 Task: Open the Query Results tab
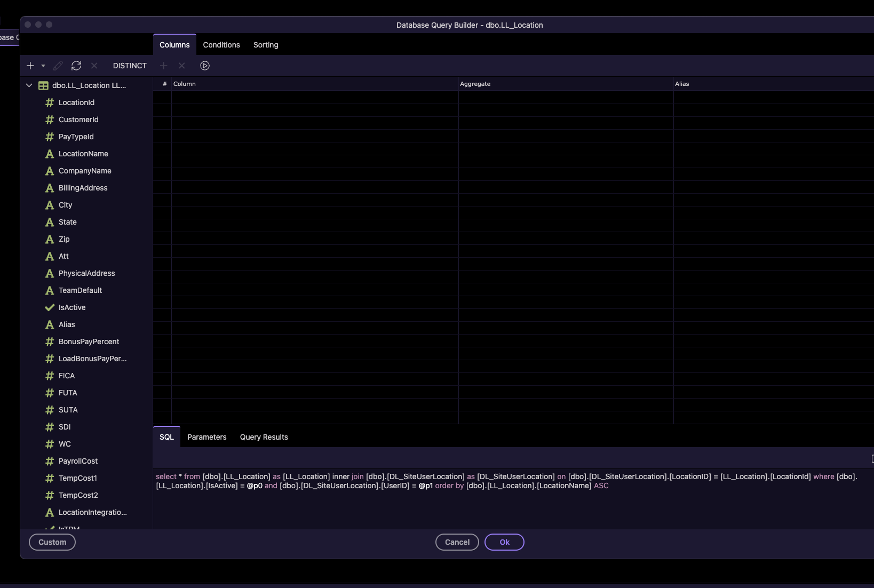click(x=264, y=437)
